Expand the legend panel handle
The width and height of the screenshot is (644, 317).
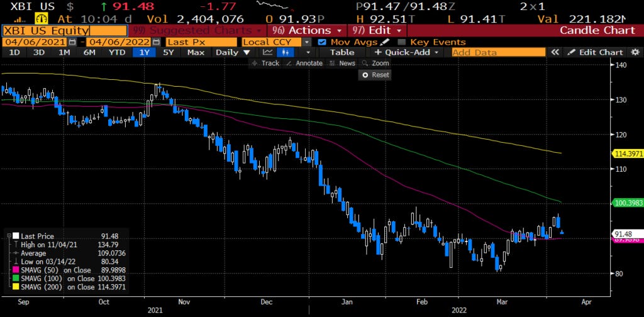(9, 236)
